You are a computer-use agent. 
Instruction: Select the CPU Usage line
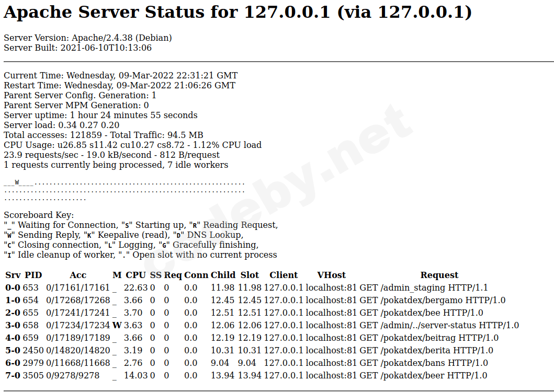click(x=132, y=145)
